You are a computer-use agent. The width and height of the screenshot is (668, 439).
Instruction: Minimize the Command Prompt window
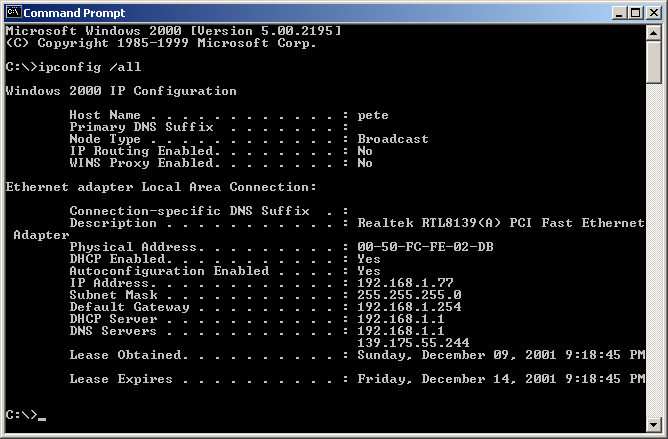(619, 13)
